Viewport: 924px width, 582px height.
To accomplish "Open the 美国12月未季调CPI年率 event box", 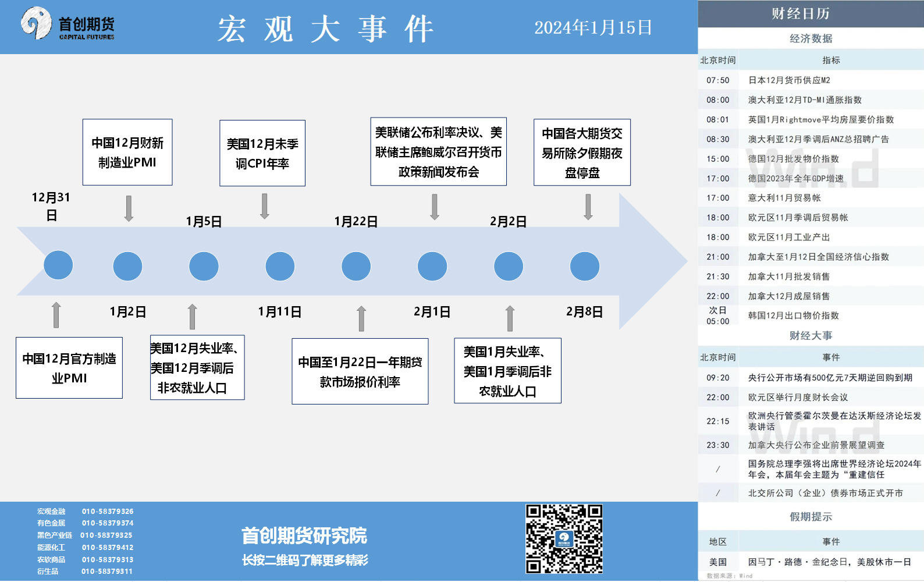I will [262, 153].
